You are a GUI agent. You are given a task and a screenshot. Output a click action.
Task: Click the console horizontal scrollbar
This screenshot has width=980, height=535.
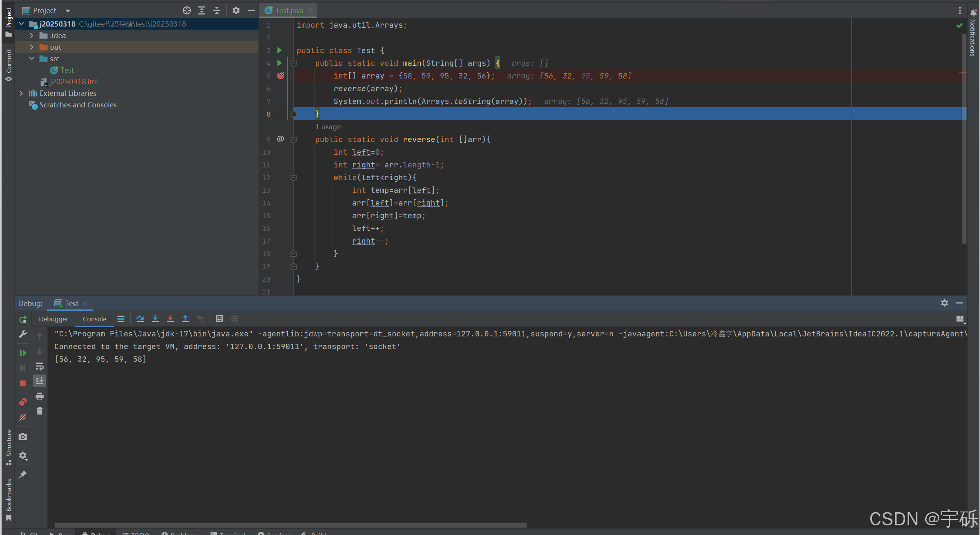tap(290, 525)
